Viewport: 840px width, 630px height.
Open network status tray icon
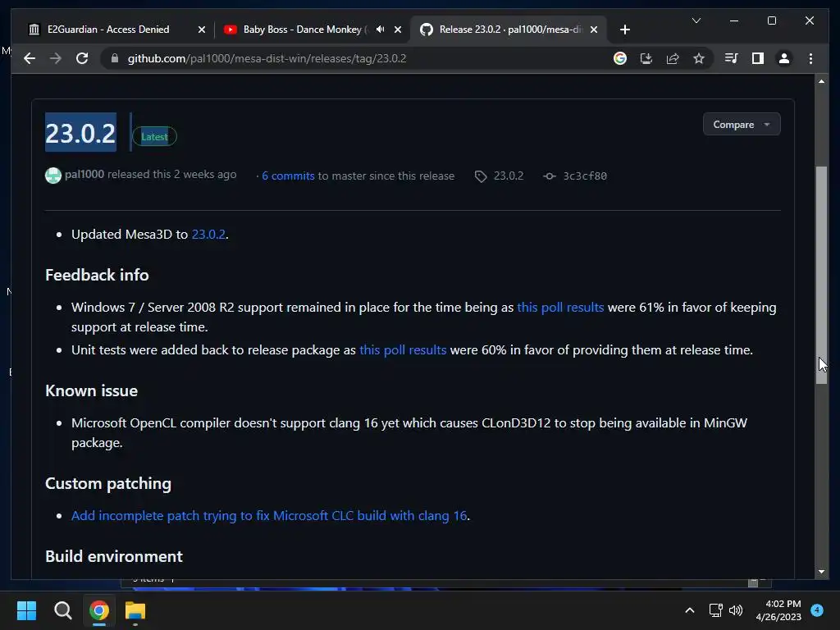coord(715,610)
